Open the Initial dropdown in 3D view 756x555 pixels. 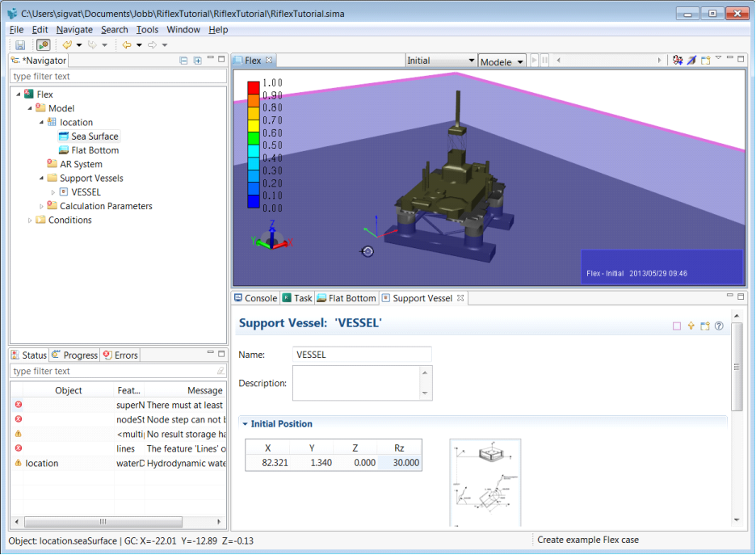(440, 61)
